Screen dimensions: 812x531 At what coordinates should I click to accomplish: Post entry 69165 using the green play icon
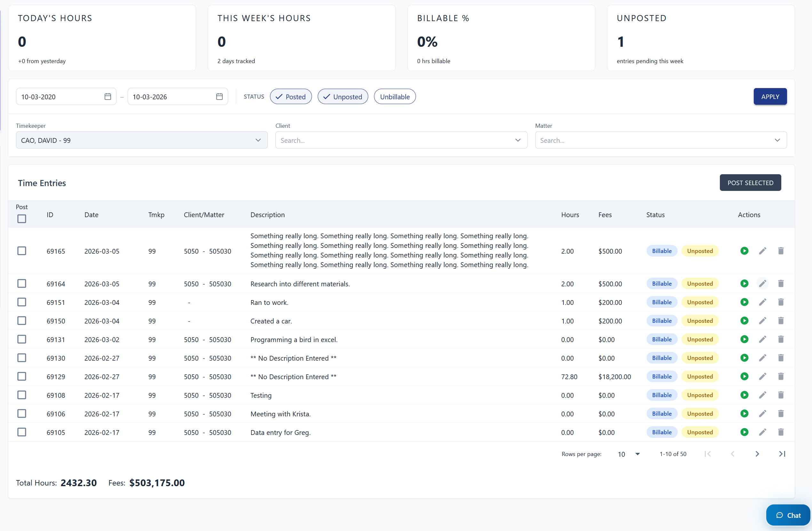[x=744, y=251]
